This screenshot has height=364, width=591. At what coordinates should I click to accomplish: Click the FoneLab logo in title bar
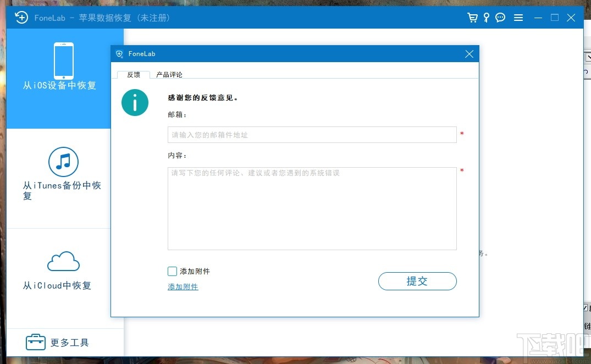(x=21, y=17)
